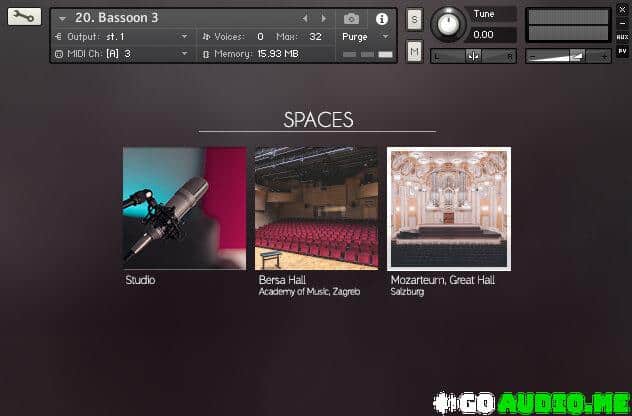632x416 pixels.
Task: Click the Max voices value field
Action: (315, 36)
